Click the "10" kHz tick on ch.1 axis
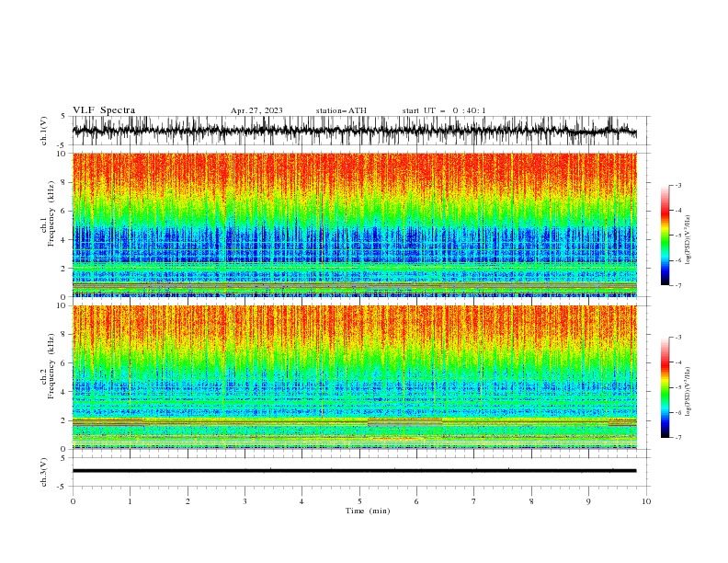 pos(62,154)
